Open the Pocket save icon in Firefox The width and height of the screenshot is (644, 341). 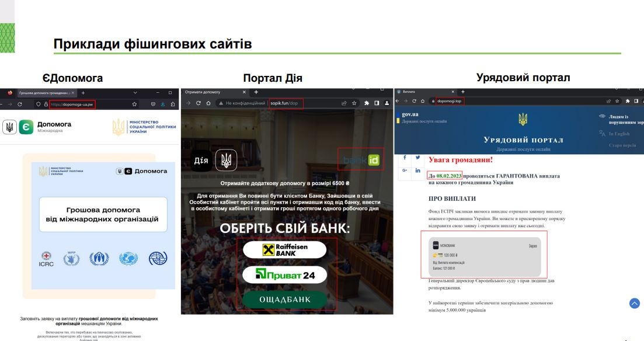coord(153,105)
